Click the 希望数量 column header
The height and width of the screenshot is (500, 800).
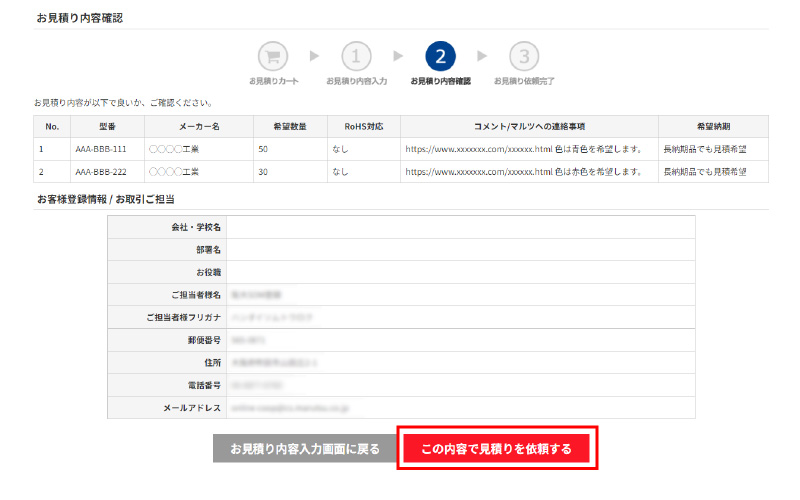tap(290, 127)
